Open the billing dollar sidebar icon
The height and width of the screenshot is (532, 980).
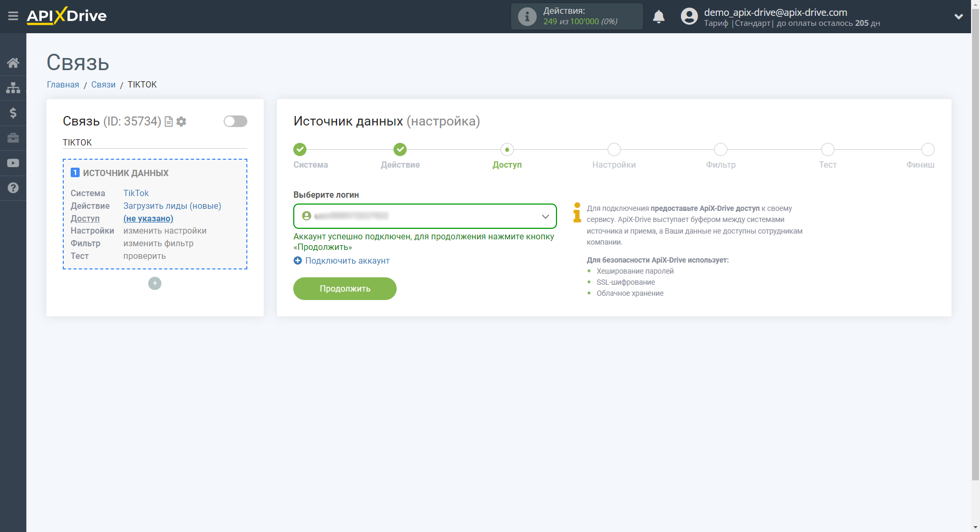pos(13,113)
